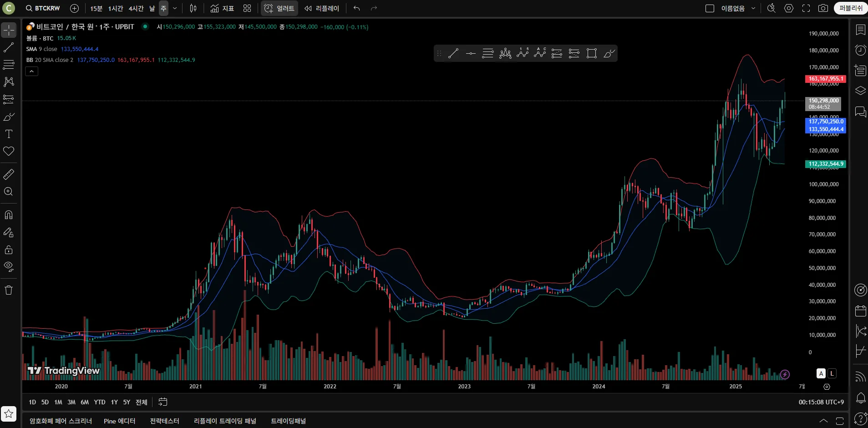Open the Pine 에디터 tab
Screen dimensions: 868x428
119,421
